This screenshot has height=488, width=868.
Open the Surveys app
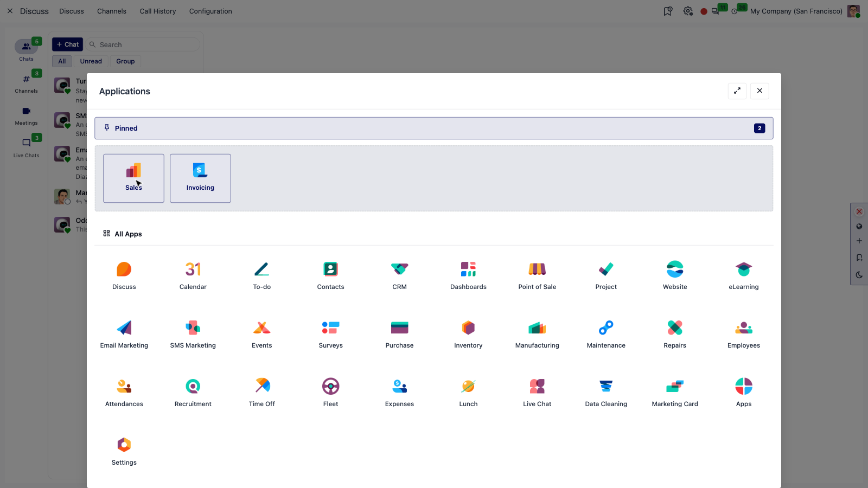(x=331, y=334)
